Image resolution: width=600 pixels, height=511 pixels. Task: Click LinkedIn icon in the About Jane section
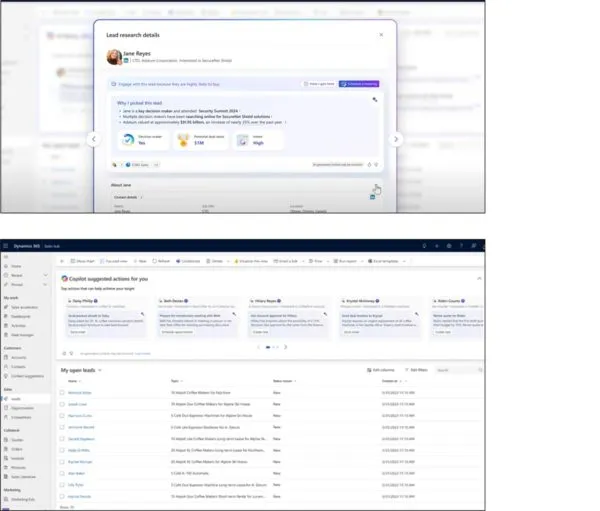click(372, 197)
